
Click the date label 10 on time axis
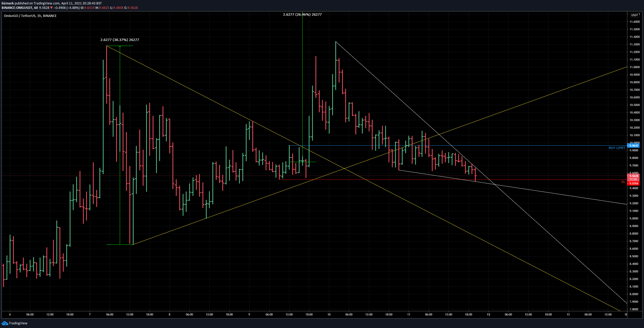point(329,314)
